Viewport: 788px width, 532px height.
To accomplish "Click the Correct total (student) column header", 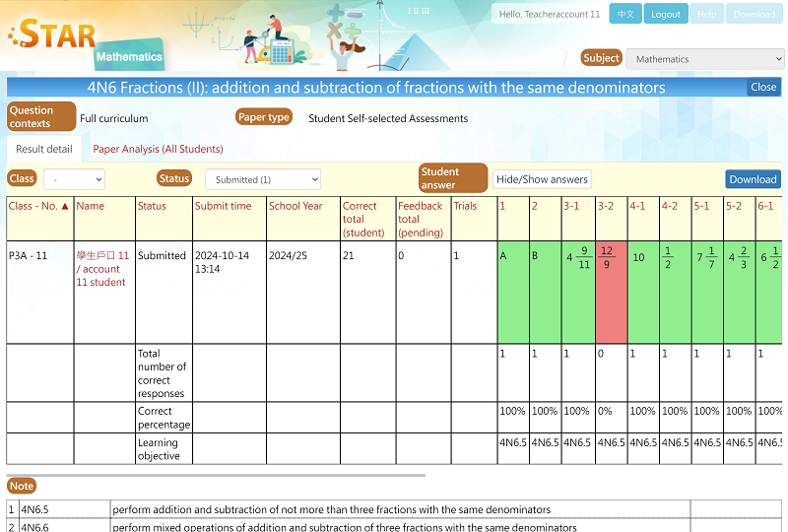I will (362, 219).
